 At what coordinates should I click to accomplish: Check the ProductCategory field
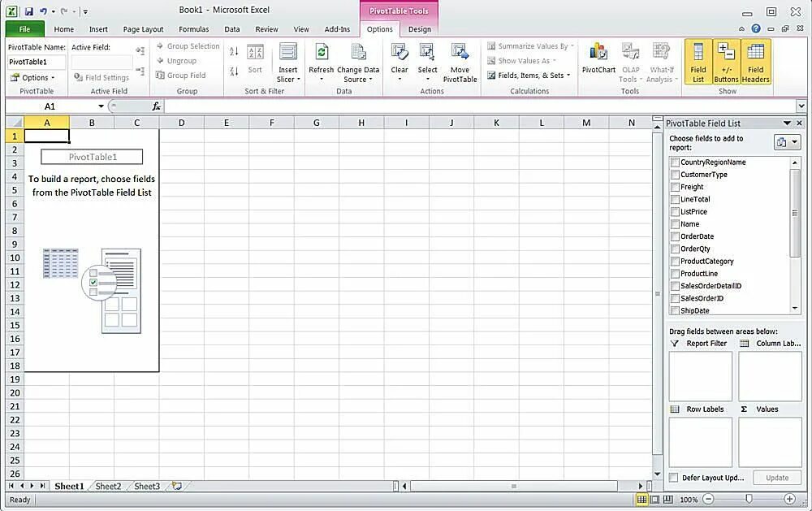675,262
